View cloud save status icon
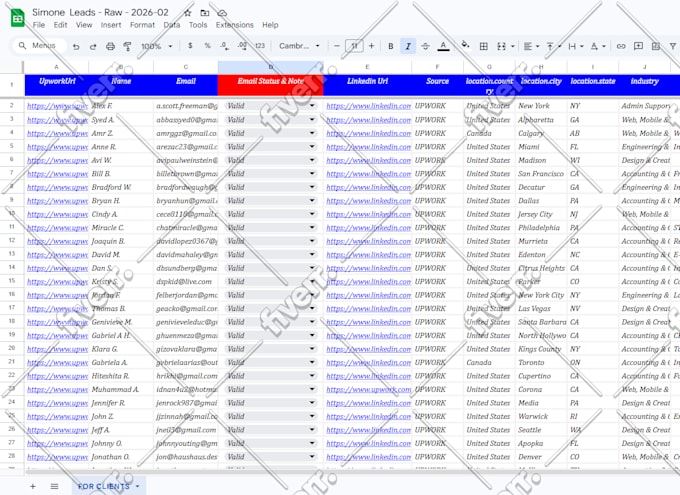Image resolution: width=680 pixels, height=495 pixels. (x=222, y=13)
